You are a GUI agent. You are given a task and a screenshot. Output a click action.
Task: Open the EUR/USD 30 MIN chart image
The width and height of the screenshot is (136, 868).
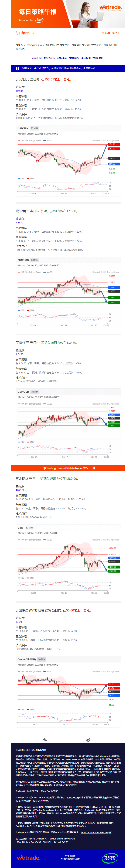click(68, 292)
